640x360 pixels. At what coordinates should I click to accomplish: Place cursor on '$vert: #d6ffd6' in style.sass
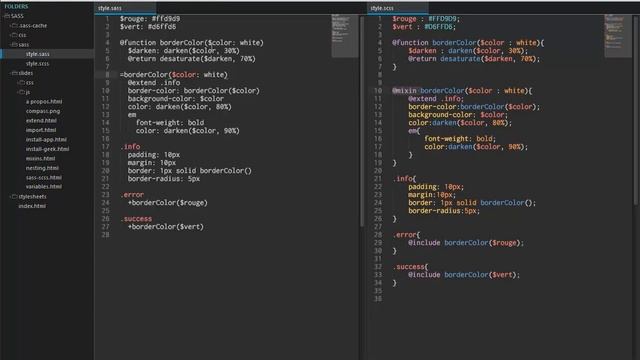[148, 27]
